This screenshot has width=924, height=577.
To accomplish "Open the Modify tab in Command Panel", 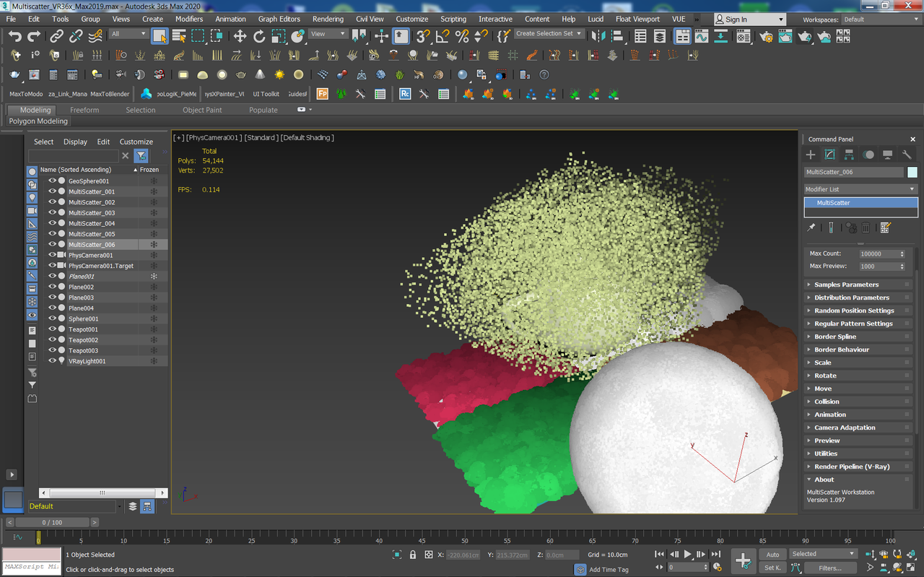I will coord(829,155).
